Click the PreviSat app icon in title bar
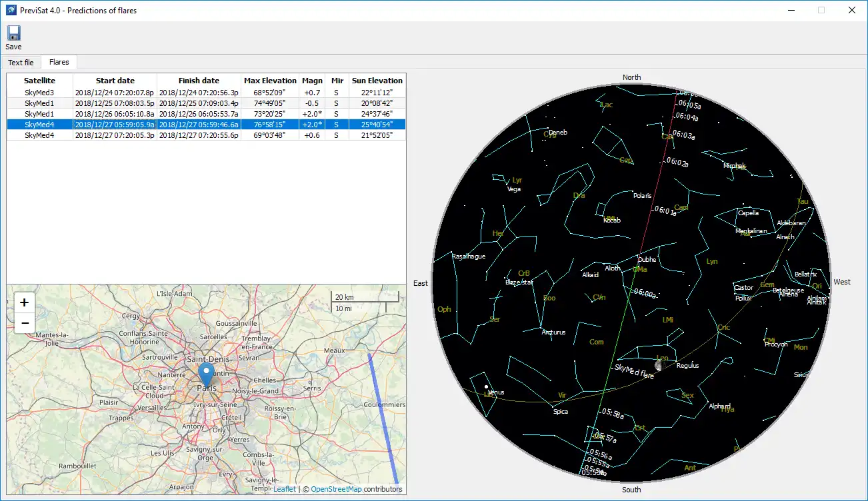This screenshot has width=868, height=501. pos(11,10)
